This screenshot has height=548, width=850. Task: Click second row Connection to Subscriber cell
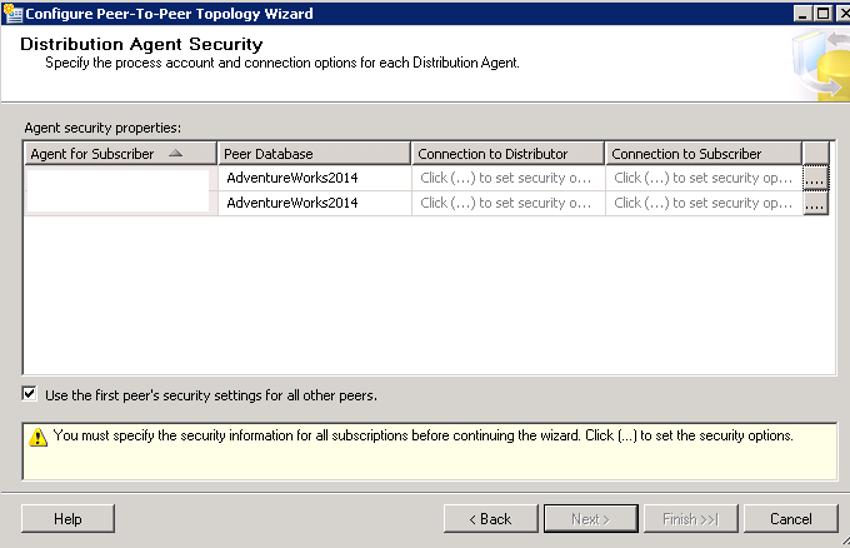(x=704, y=203)
